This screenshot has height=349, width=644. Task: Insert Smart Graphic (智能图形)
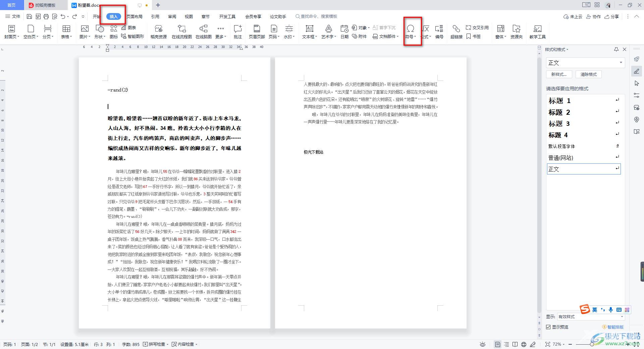click(x=132, y=36)
